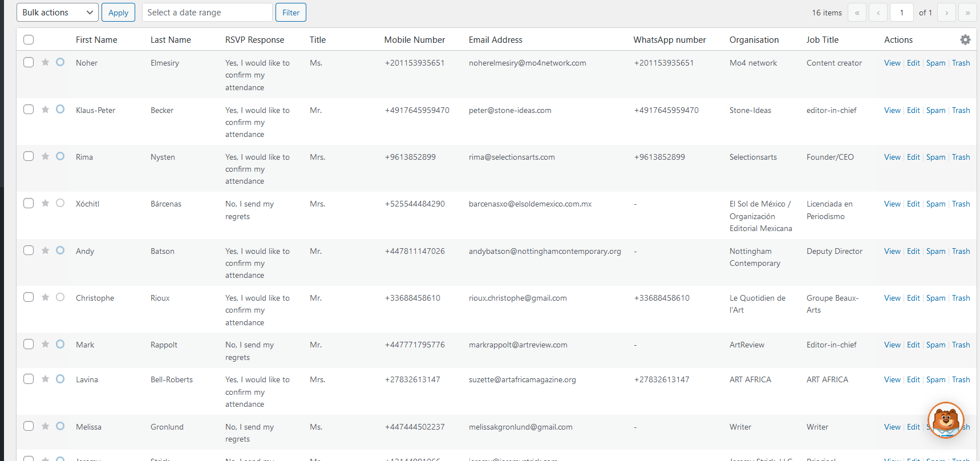Star the Klaus-Peter Becker entry
The height and width of the screenshot is (461, 980).
pos(45,110)
